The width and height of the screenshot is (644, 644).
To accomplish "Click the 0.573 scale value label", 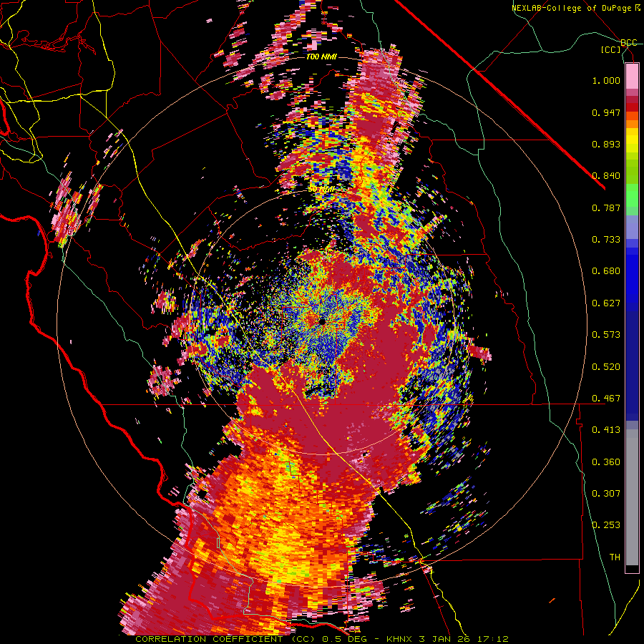I will (x=606, y=335).
